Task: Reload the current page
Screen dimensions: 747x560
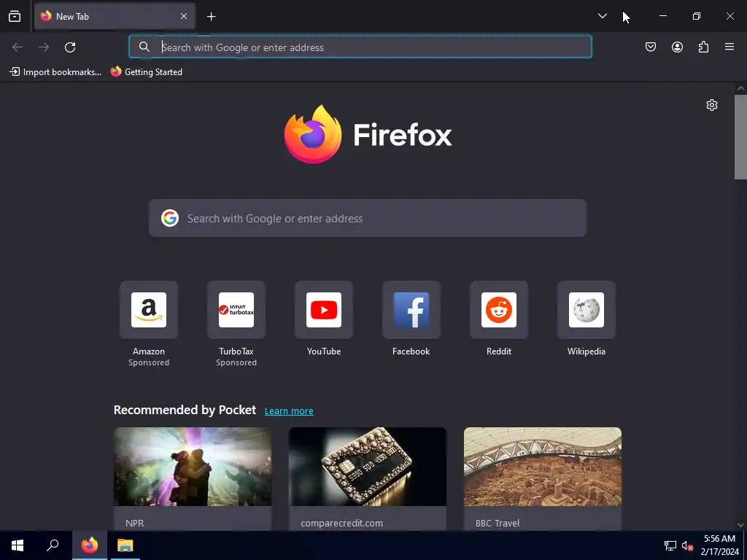Action: coord(70,47)
